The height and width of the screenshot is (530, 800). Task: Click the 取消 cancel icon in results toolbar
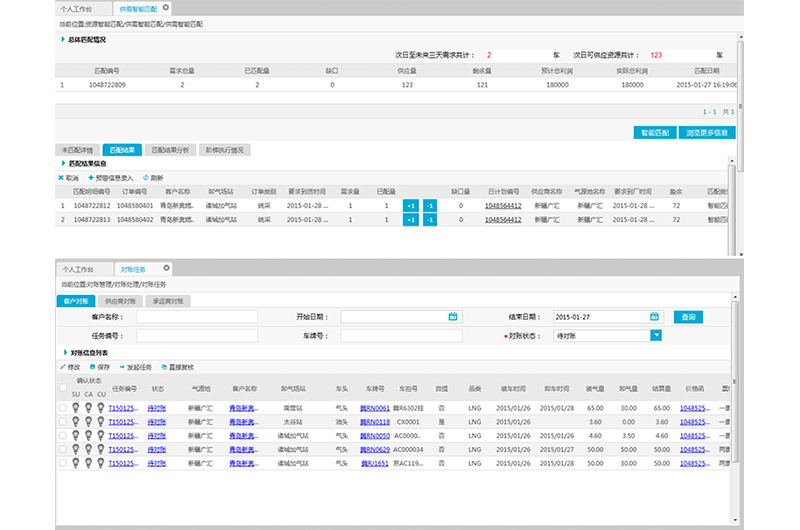[61, 177]
